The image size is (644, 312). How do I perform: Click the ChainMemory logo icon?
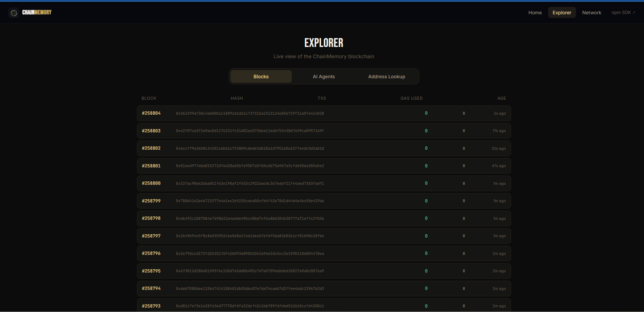coord(14,13)
